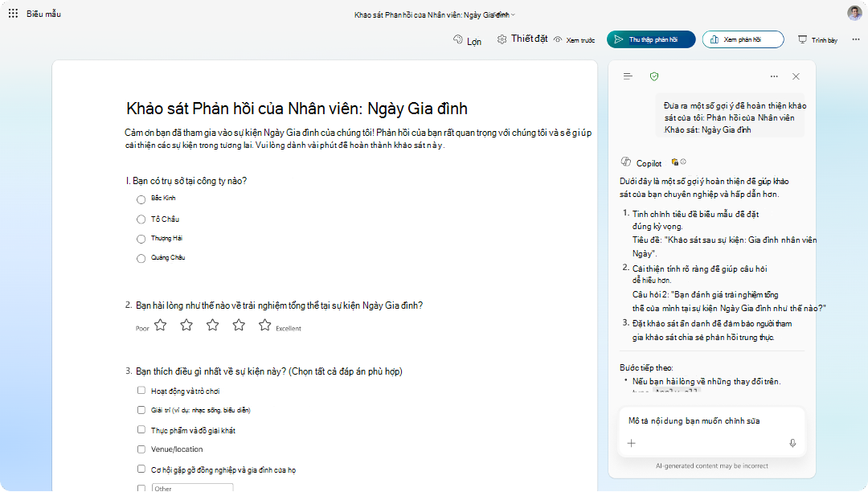Open Thiết đặt settings
The height and width of the screenshot is (492, 868).
point(522,39)
